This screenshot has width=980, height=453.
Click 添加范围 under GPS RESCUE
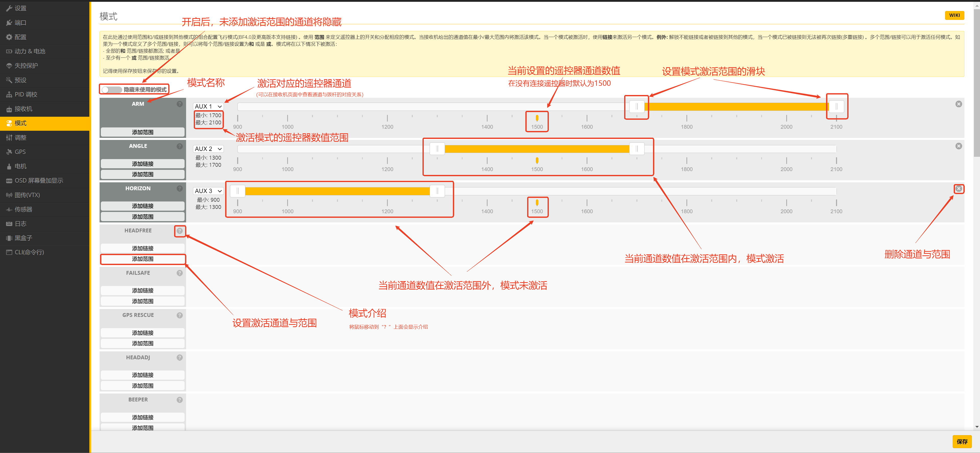tap(143, 343)
